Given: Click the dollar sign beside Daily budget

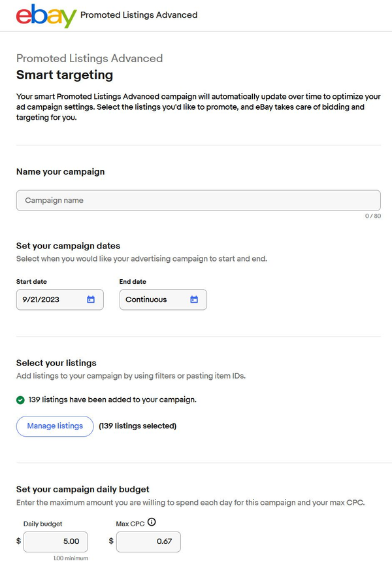Looking at the screenshot, I should point(17,541).
